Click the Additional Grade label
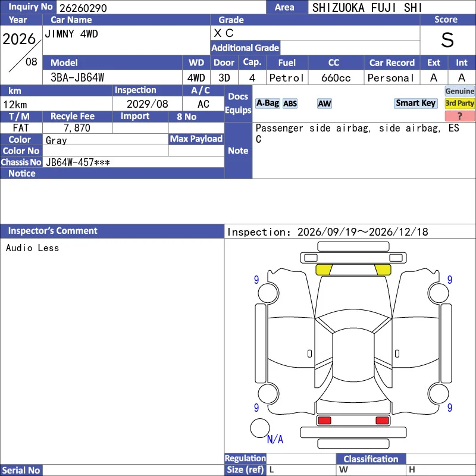Viewport: 476px width, 476px height. [245, 48]
